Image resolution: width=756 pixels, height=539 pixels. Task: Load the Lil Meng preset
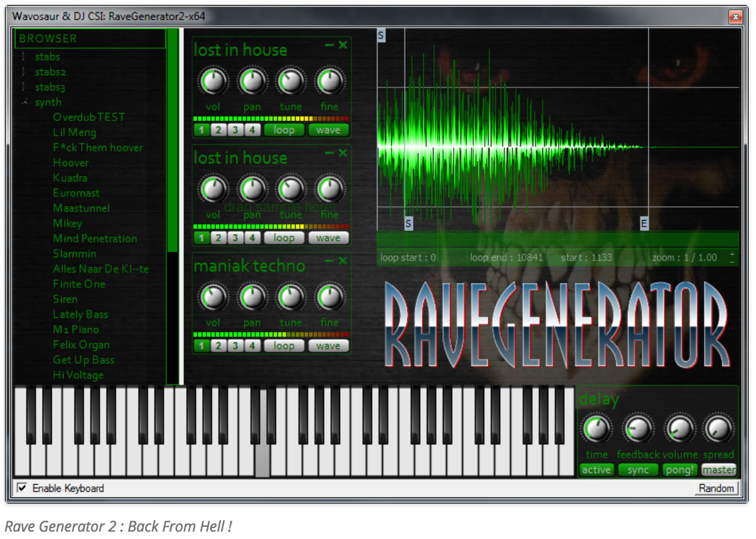75,133
